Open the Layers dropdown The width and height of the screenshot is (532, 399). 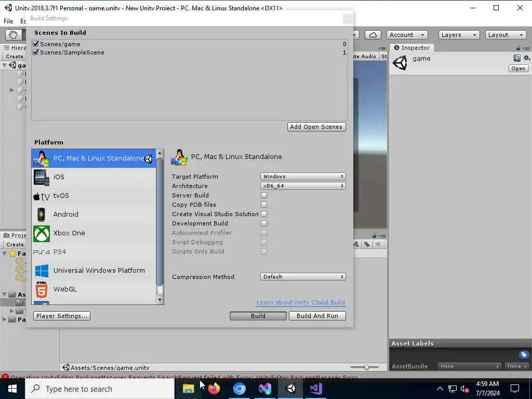(x=459, y=35)
